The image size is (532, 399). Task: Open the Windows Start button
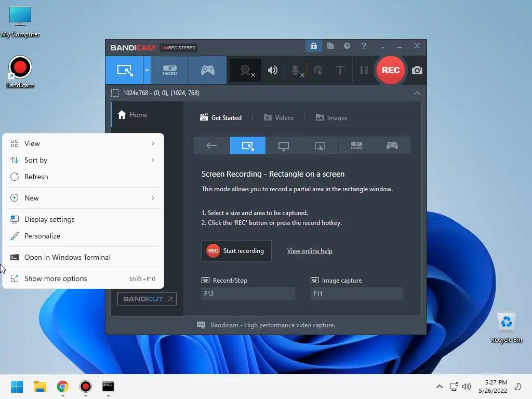17,387
